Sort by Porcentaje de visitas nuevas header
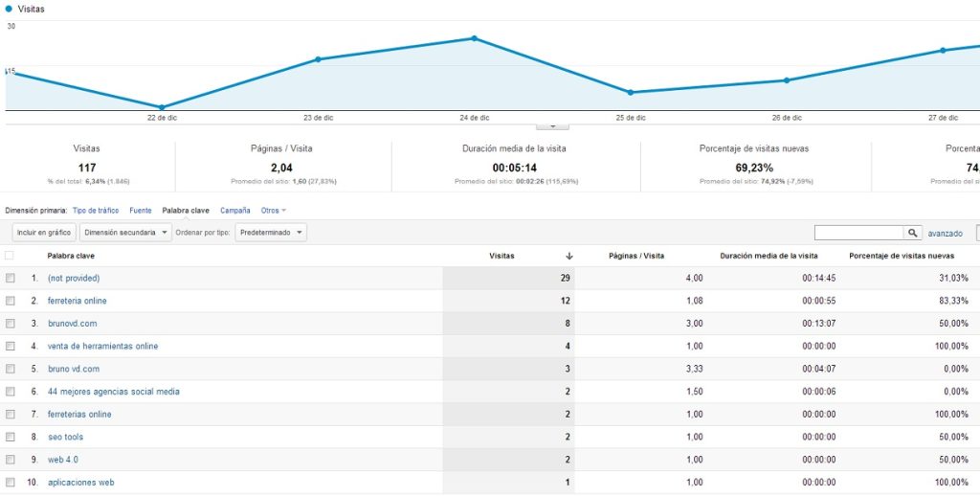Viewport: 980px width, 496px height. coord(902,256)
